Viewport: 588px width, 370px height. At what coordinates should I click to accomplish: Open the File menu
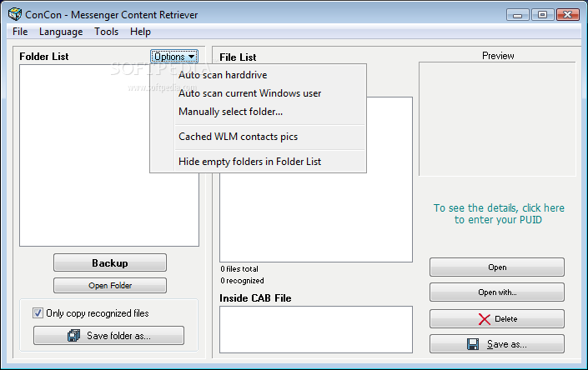20,32
